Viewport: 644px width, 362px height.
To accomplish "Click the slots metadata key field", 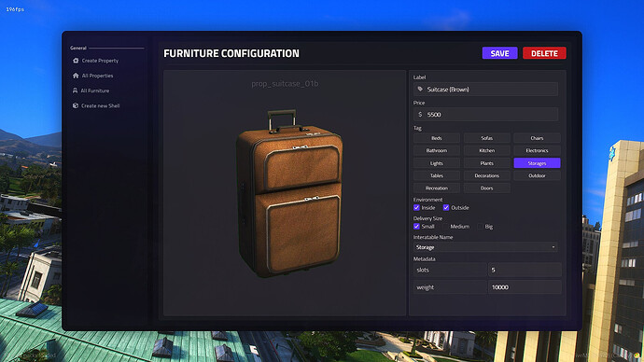I will click(450, 270).
